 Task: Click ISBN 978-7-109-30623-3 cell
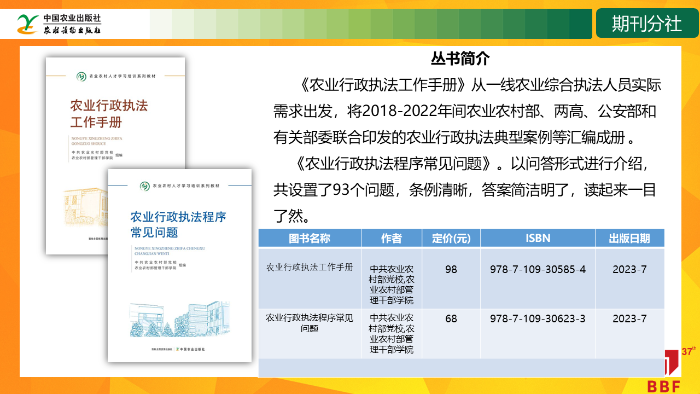click(538, 319)
